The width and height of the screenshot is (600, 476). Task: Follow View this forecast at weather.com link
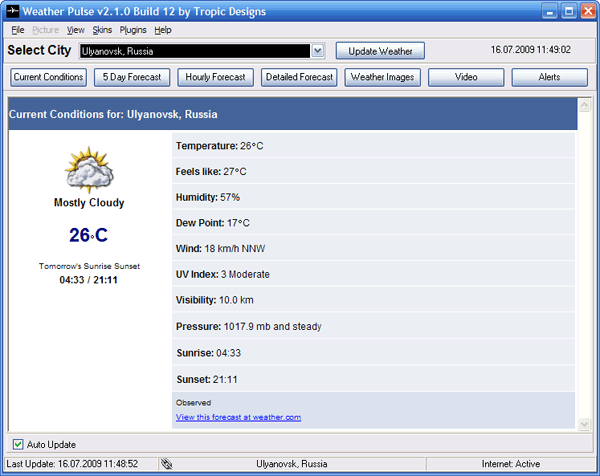(238, 417)
